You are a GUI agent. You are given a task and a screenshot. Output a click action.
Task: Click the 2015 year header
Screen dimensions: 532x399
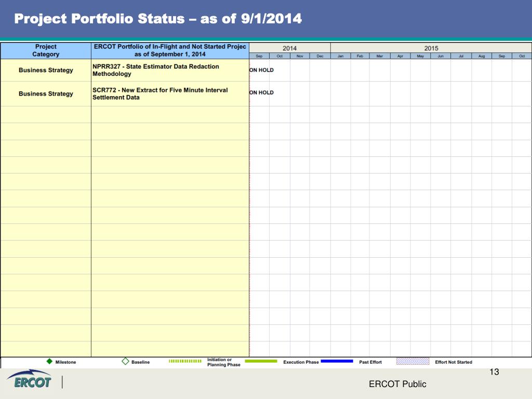point(431,48)
